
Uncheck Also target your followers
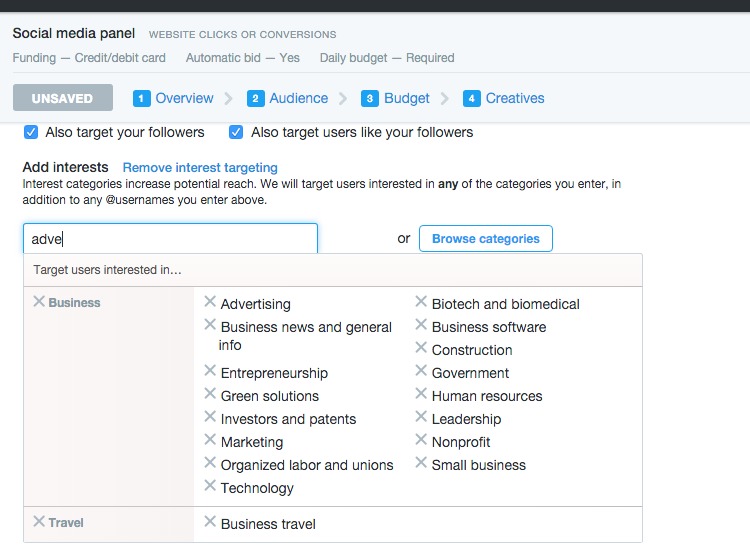31,132
